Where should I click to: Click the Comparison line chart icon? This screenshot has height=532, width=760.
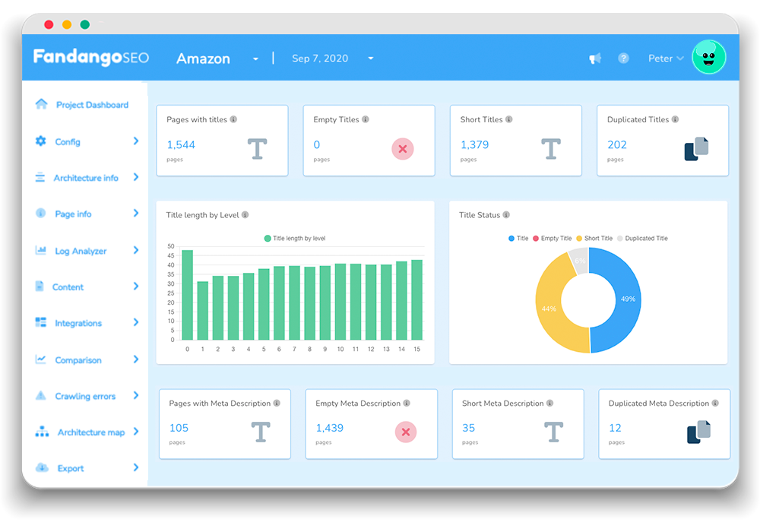click(41, 359)
